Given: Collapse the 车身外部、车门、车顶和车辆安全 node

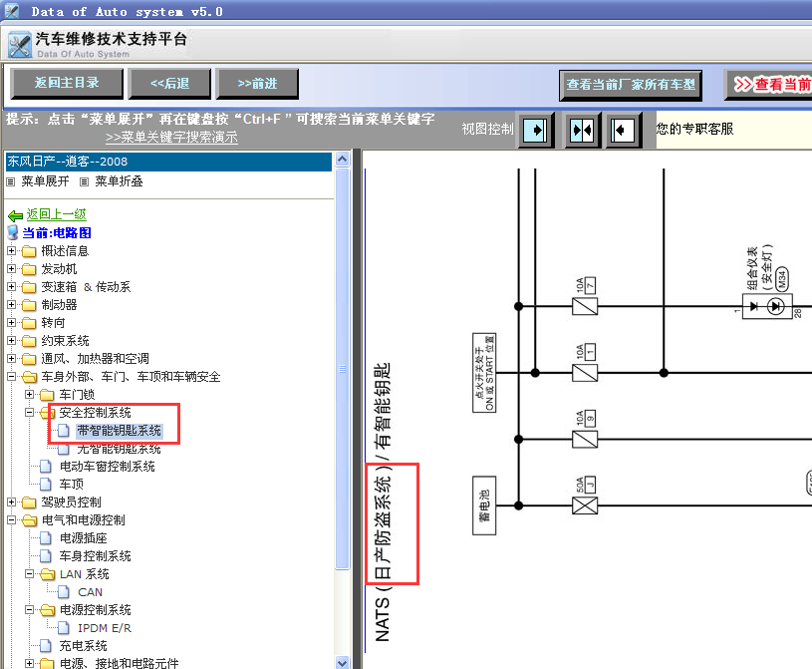Looking at the screenshot, I should click(11, 376).
